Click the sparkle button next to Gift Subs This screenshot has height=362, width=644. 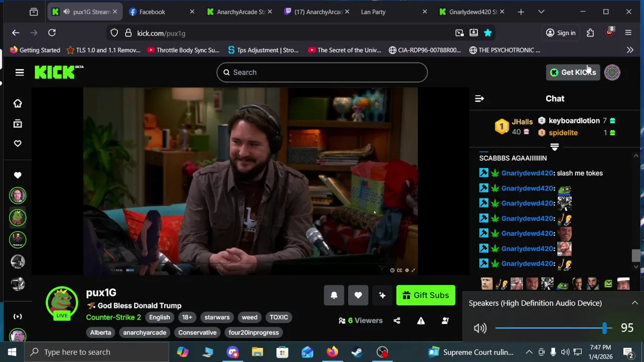click(x=382, y=295)
